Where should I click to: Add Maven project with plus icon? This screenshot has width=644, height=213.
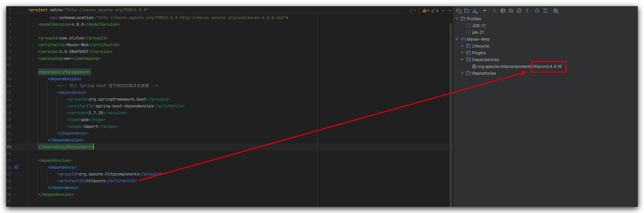[x=484, y=11]
